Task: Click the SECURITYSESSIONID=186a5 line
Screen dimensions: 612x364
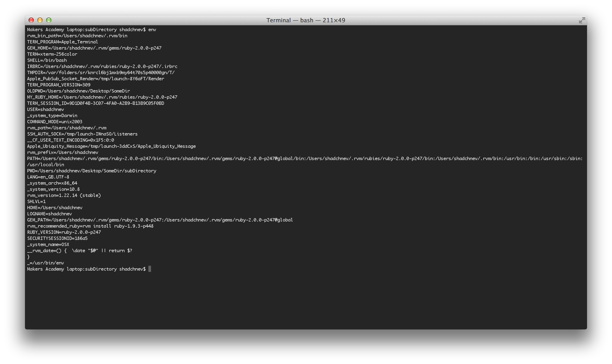Action: 57,238
